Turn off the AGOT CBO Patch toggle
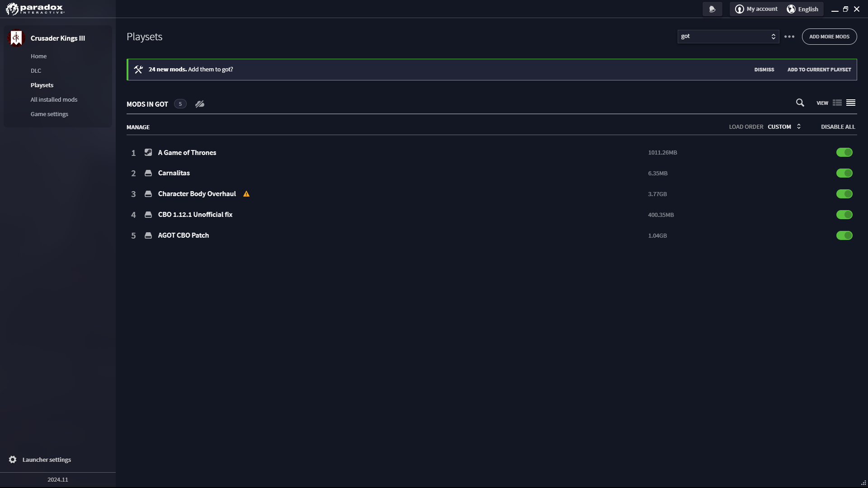868x488 pixels. pos(844,235)
